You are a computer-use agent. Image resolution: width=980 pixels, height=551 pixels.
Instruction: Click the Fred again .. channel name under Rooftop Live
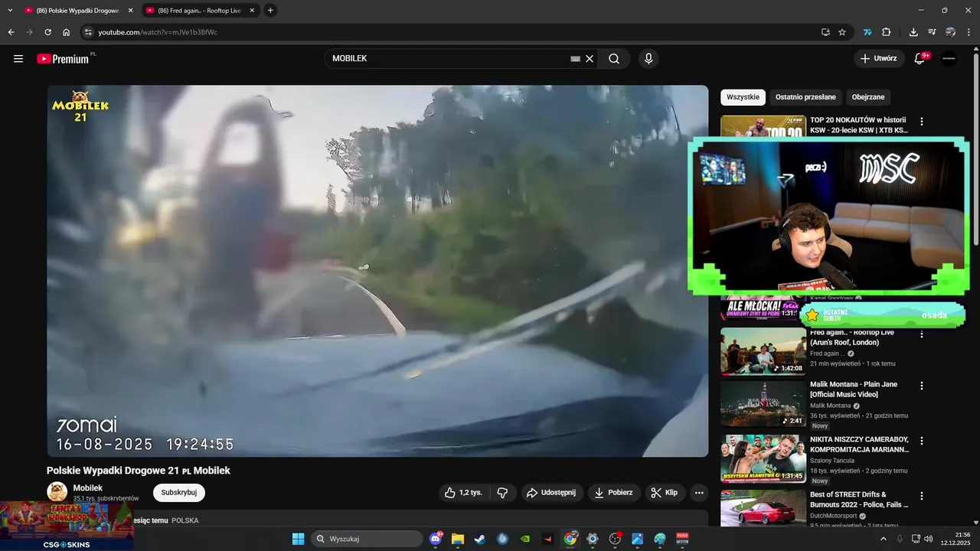coord(827,354)
